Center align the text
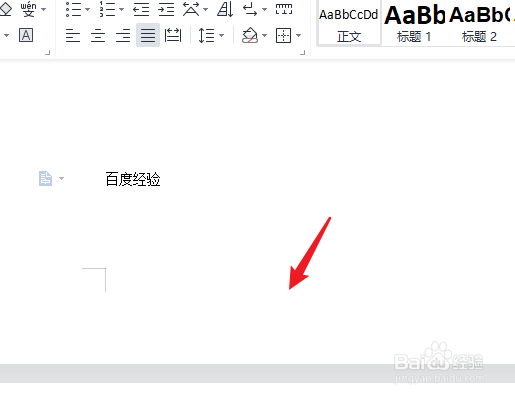This screenshot has width=515, height=397. (x=98, y=35)
